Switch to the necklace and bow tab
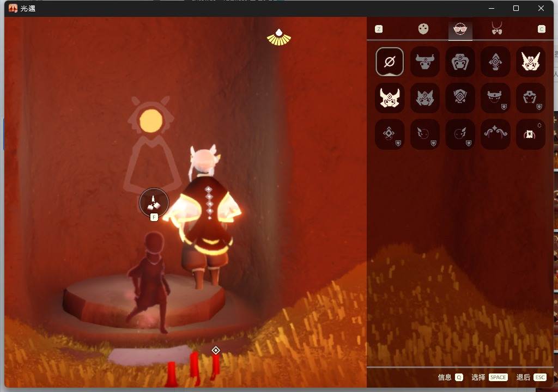558x392 pixels. 497,28
